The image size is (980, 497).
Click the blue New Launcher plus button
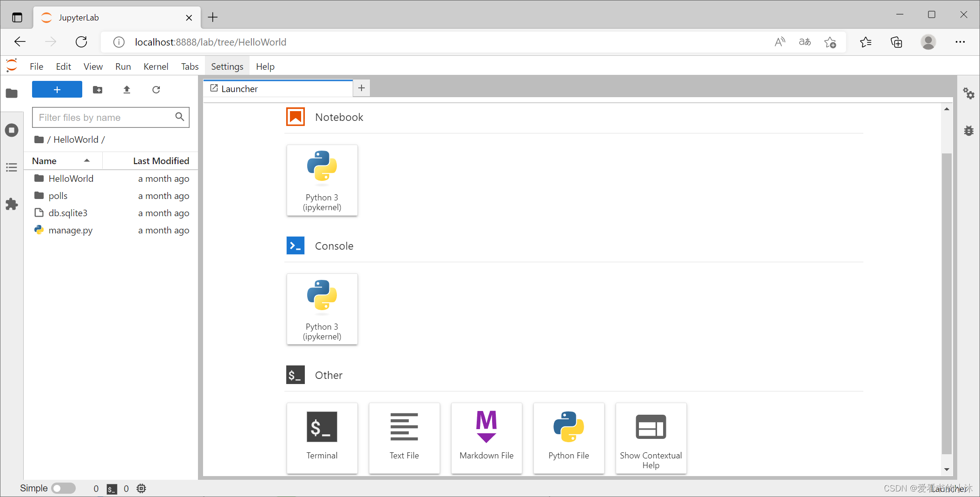click(57, 89)
